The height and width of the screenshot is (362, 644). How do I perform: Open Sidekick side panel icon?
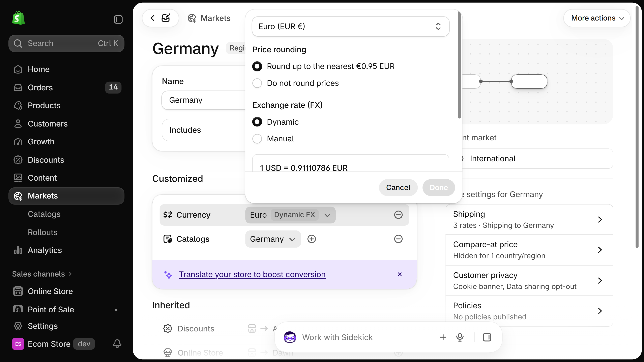(487, 337)
